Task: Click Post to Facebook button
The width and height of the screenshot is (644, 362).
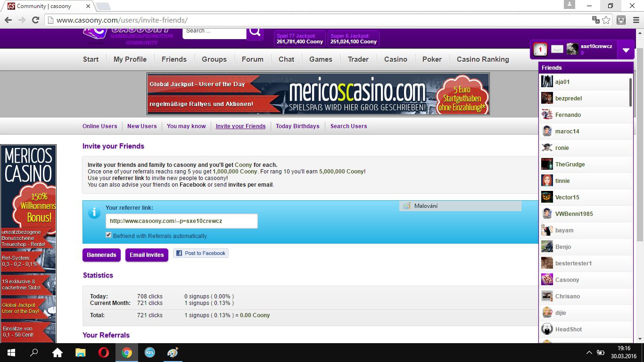Action: pos(201,253)
